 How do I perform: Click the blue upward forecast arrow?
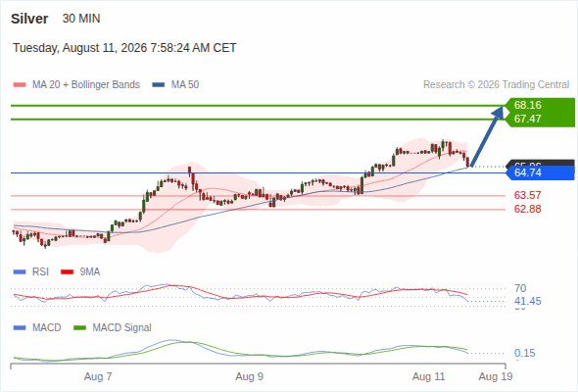coord(487,136)
